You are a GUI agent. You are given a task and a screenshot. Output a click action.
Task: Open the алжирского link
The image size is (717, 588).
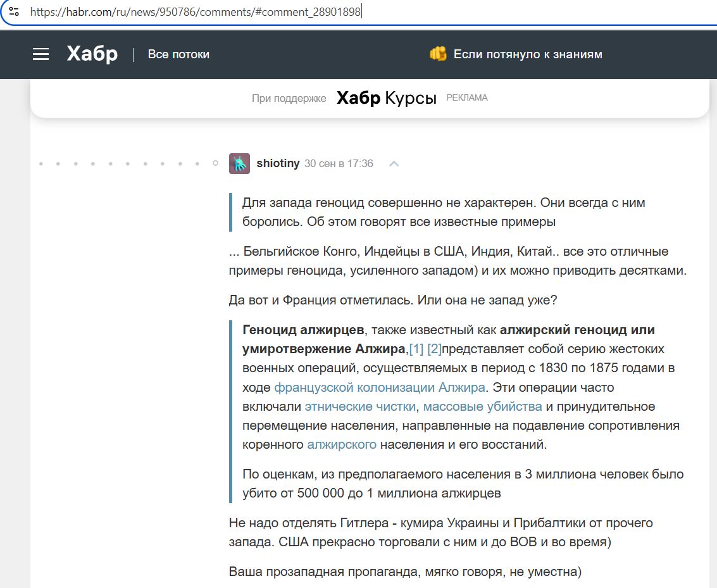(342, 444)
